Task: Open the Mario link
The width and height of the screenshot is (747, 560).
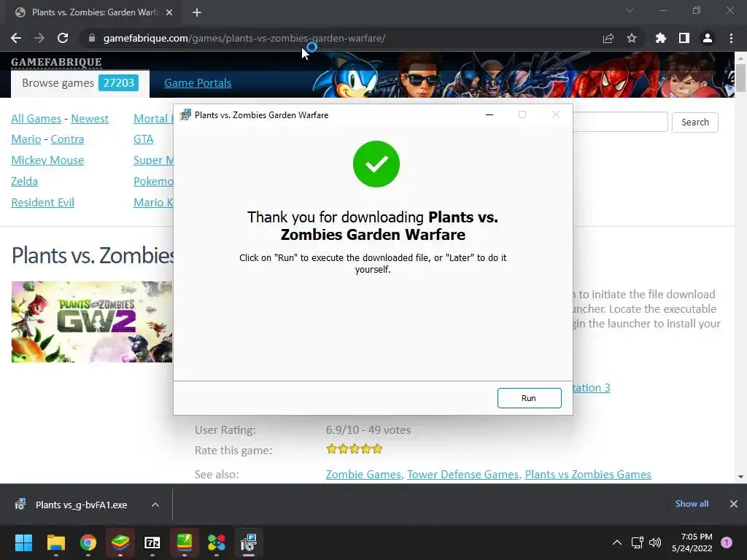Action: pyautogui.click(x=26, y=139)
